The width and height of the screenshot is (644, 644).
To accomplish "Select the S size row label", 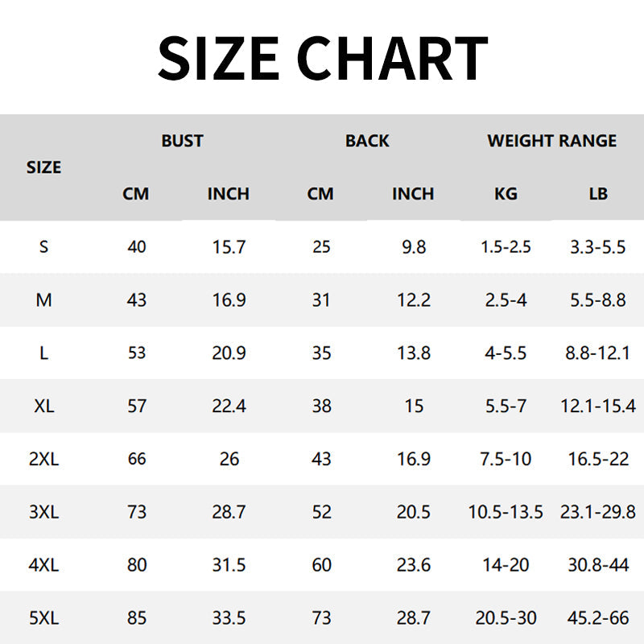I will click(43, 247).
